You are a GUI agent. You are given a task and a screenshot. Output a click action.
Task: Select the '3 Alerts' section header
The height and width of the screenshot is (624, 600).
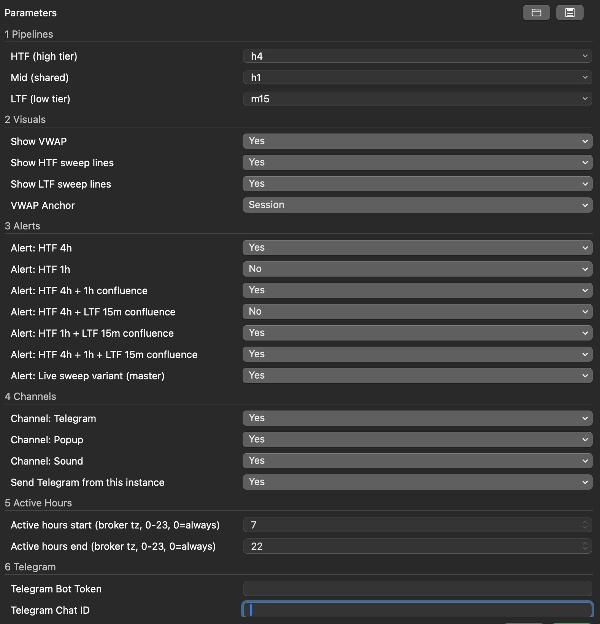(22, 226)
